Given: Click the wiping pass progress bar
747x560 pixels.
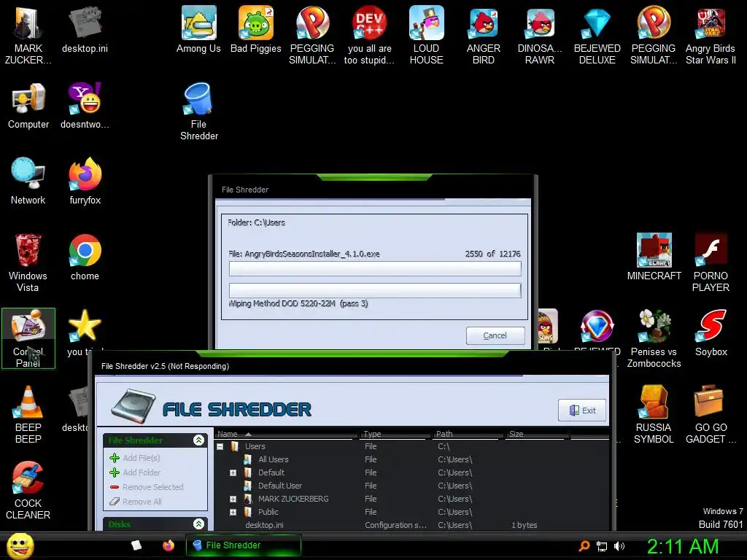Looking at the screenshot, I should tap(375, 290).
